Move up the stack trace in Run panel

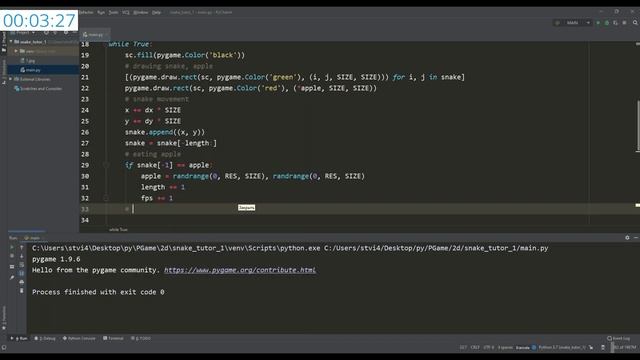pyautogui.click(x=22, y=247)
